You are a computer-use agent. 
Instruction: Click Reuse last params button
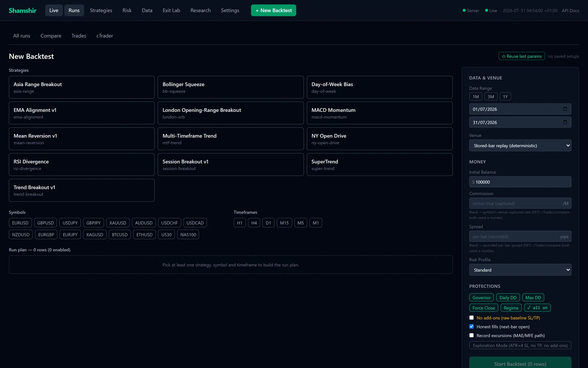[x=521, y=56]
